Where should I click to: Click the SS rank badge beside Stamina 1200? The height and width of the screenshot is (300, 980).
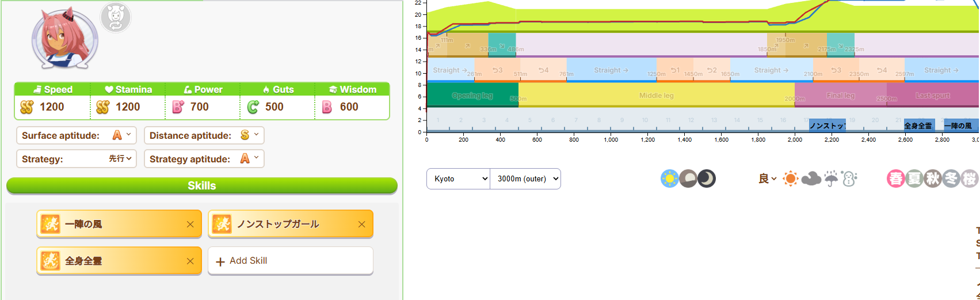pyautogui.click(x=103, y=107)
